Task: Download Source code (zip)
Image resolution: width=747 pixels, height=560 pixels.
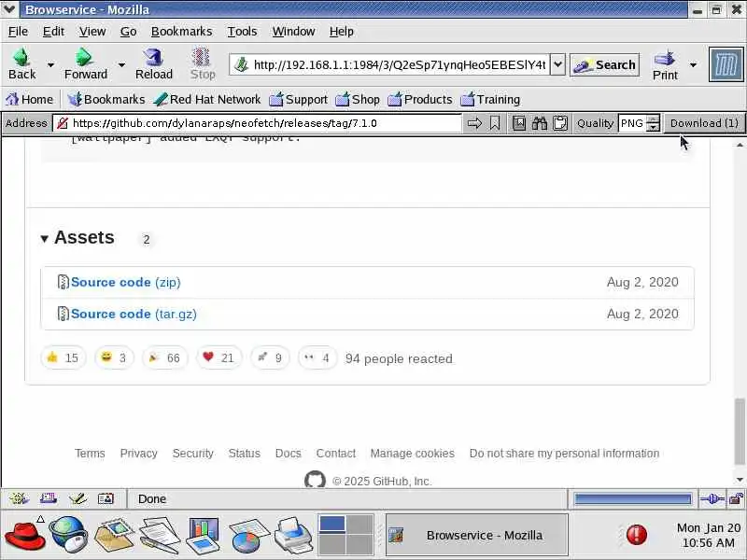Action: [x=126, y=283]
